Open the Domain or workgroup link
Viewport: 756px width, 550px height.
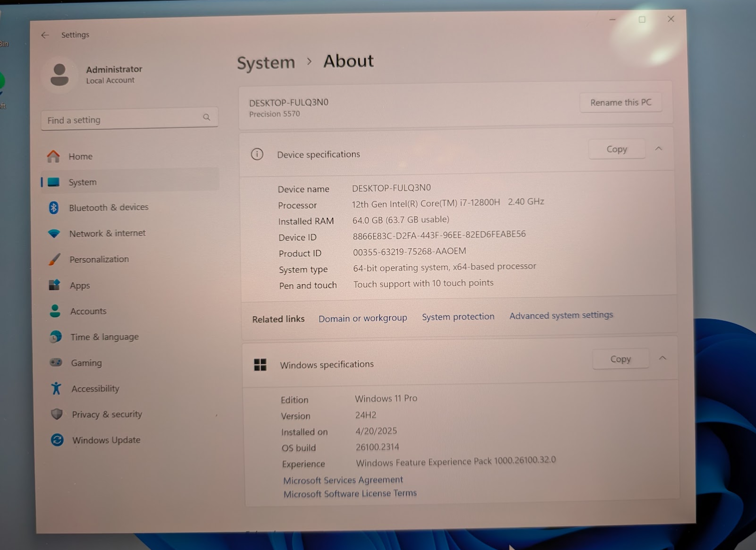[x=363, y=318]
